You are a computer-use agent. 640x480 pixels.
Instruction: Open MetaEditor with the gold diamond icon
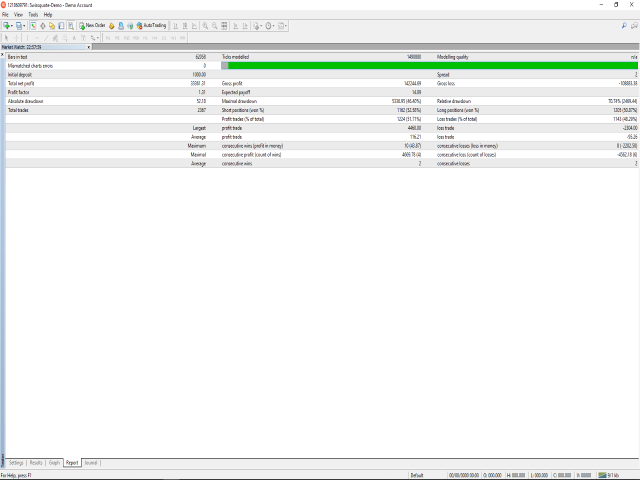point(111,26)
